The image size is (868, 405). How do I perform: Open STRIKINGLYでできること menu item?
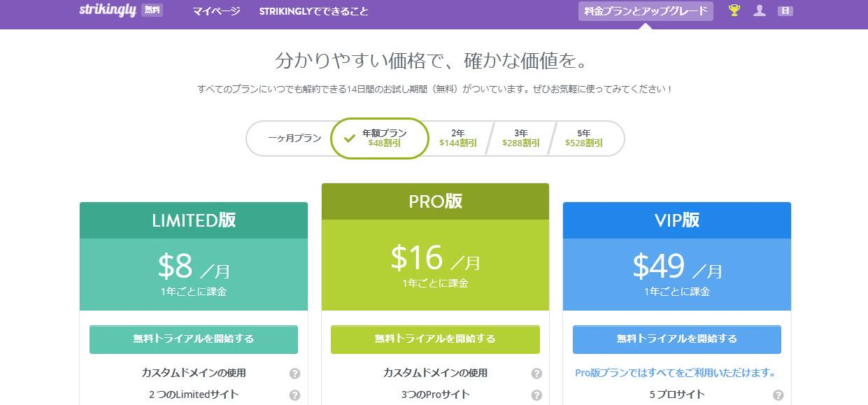(x=313, y=11)
